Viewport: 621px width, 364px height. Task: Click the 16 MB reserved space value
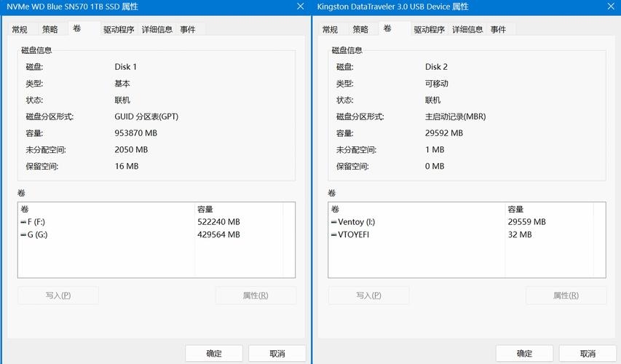[127, 167]
